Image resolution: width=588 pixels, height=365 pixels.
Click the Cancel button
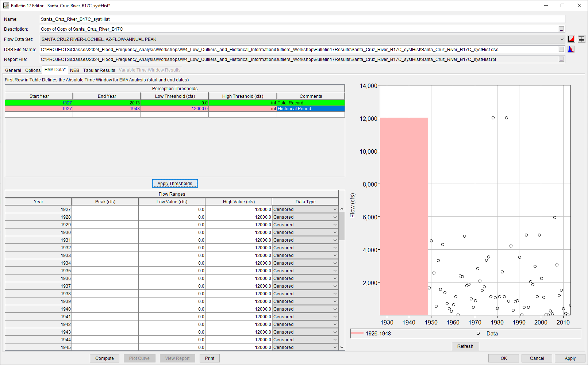537,358
